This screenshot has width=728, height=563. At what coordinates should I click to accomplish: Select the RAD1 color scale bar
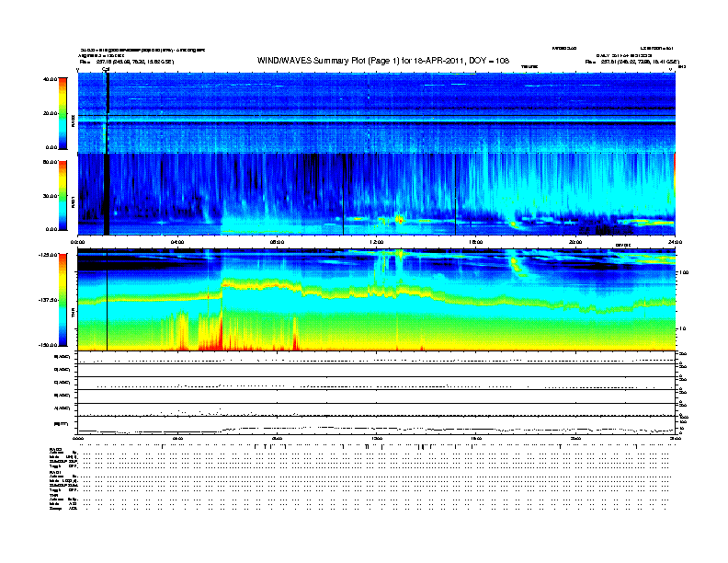pos(63,196)
